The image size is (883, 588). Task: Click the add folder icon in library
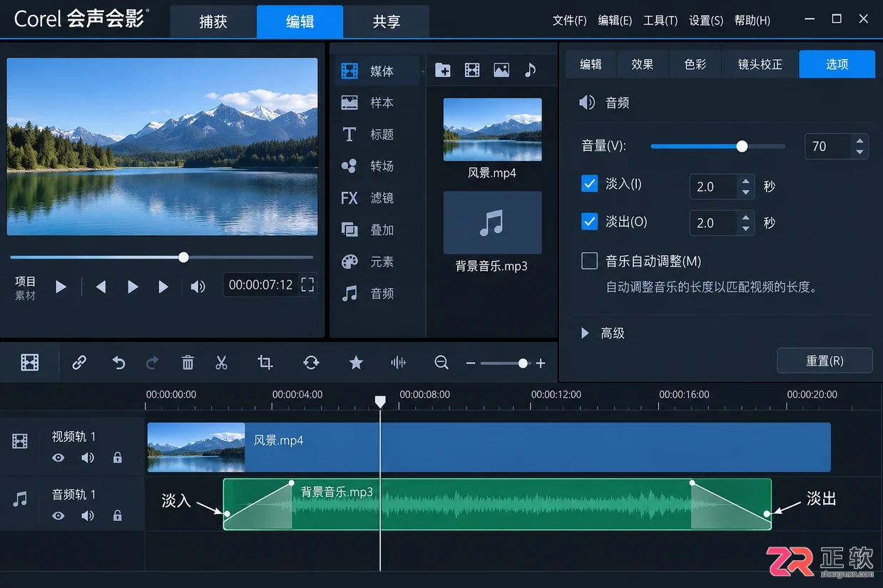point(443,70)
